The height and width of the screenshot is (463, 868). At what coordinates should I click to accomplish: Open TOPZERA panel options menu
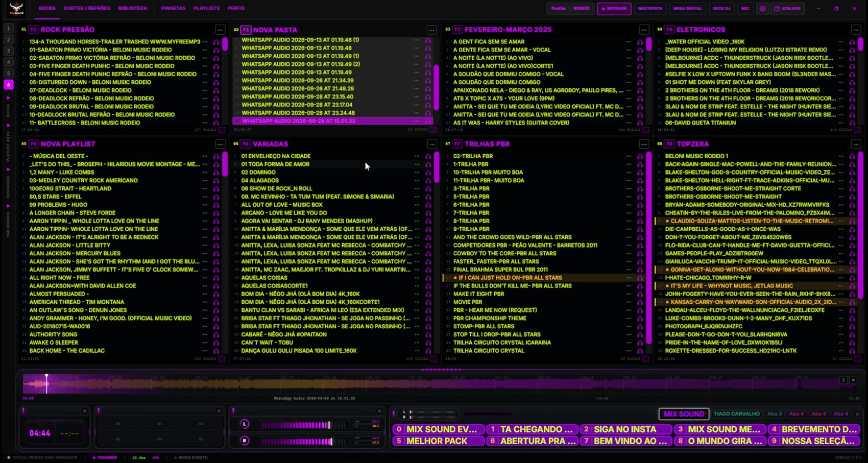coord(856,144)
